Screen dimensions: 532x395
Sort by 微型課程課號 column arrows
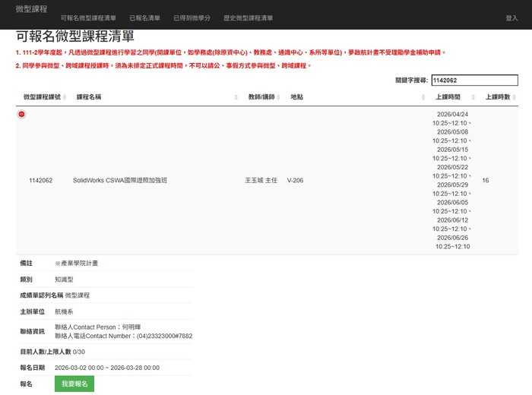[65, 97]
